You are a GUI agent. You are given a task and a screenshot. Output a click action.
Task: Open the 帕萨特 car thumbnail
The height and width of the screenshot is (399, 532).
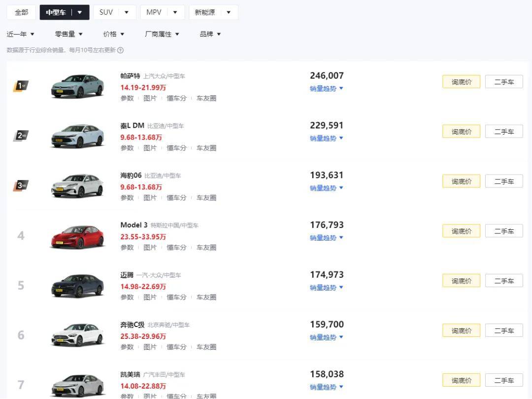(77, 86)
